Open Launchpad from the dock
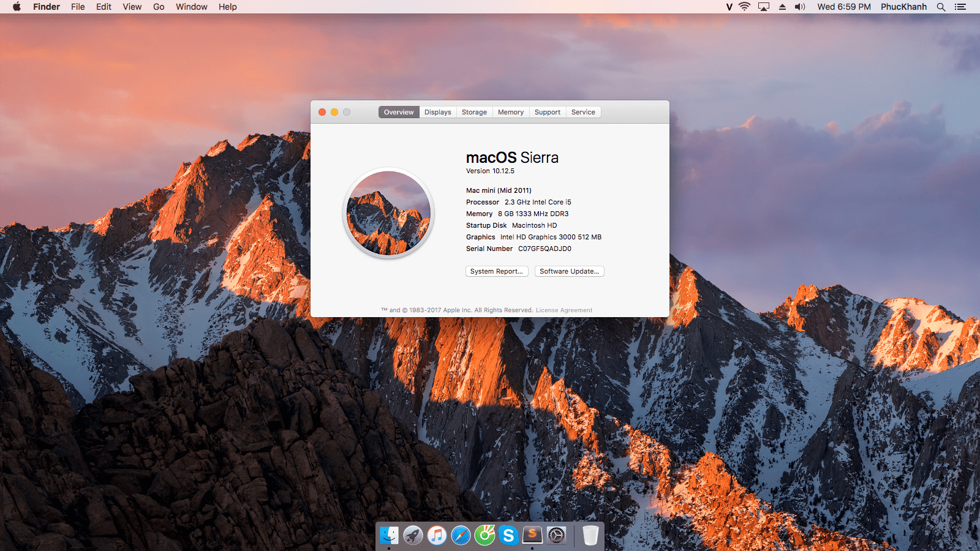 (413, 536)
